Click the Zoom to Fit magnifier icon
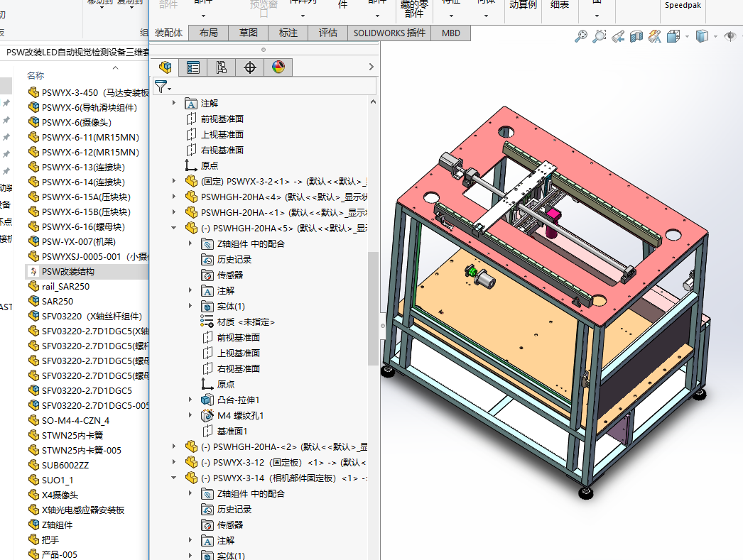The height and width of the screenshot is (560, 743). [x=581, y=36]
